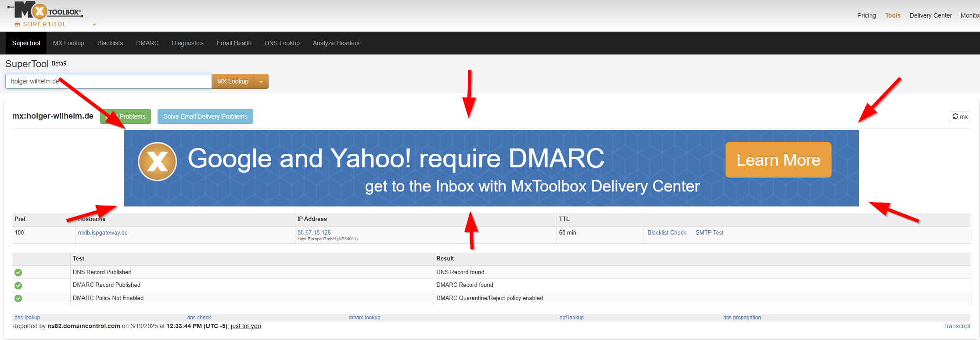Open the Pricing page
This screenshot has height=340, width=980.
[866, 15]
